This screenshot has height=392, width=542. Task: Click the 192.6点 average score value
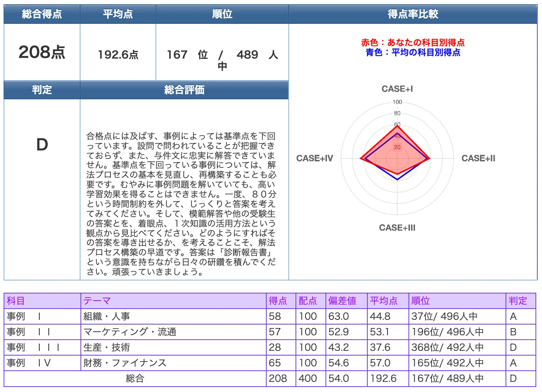118,55
